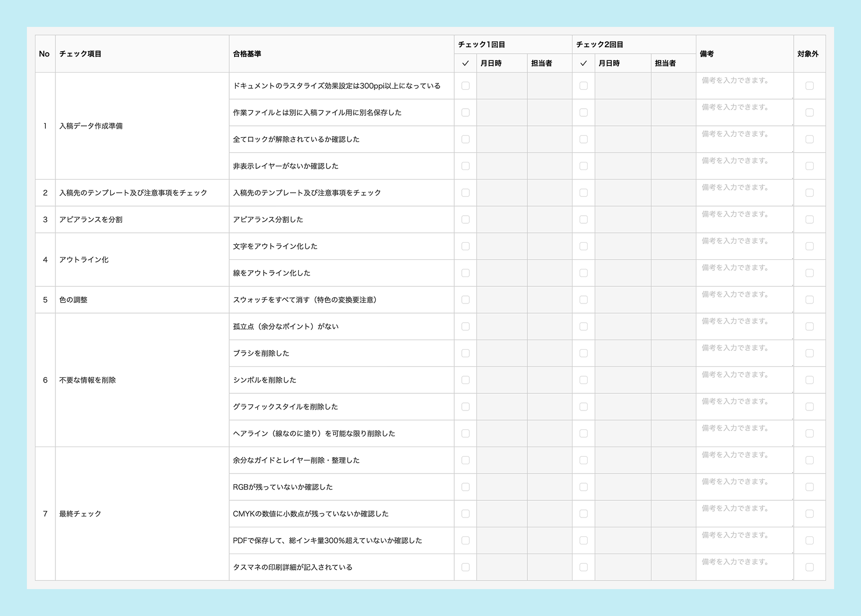Click the 合格基準 column header
The height and width of the screenshot is (616, 861).
(x=247, y=54)
